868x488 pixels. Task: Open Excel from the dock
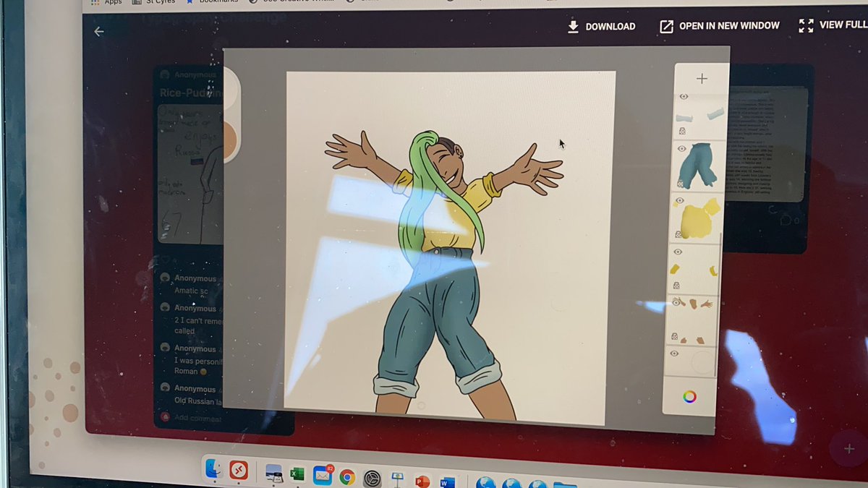[x=297, y=475]
